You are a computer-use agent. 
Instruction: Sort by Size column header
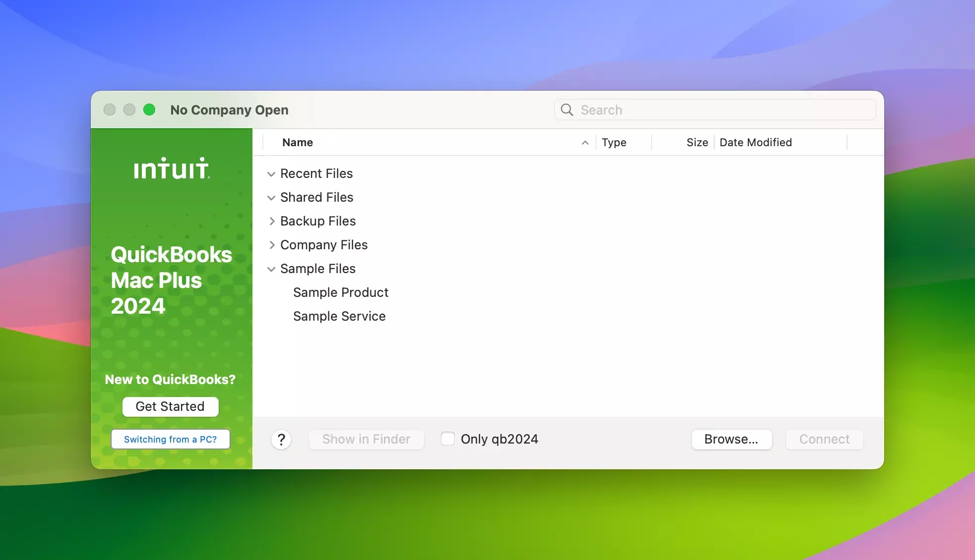tap(697, 143)
